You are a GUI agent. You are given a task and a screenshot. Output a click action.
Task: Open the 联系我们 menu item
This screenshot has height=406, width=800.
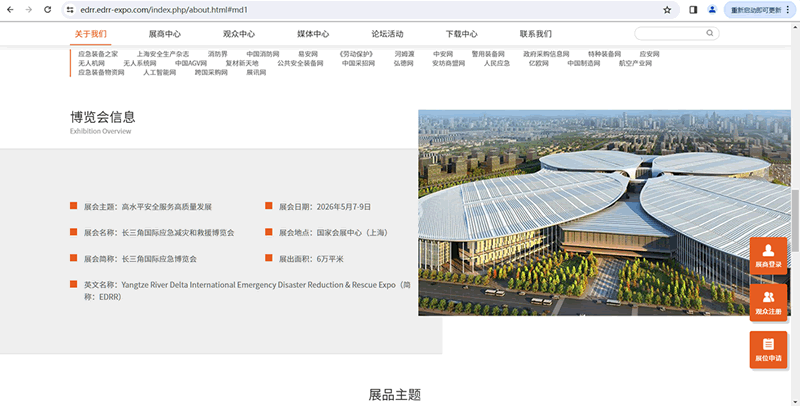[x=535, y=34]
